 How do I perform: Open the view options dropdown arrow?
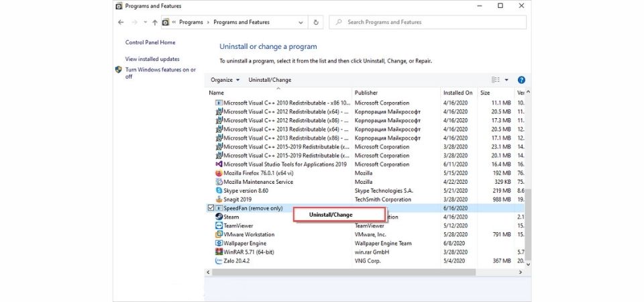coord(506,80)
